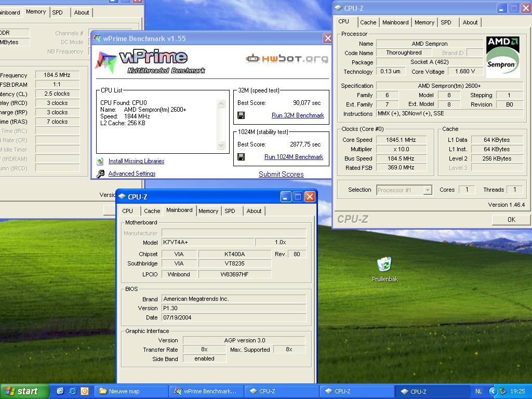The height and width of the screenshot is (399, 532).
Task: Open Cache tab in top-right CPU-Z
Action: (x=368, y=22)
